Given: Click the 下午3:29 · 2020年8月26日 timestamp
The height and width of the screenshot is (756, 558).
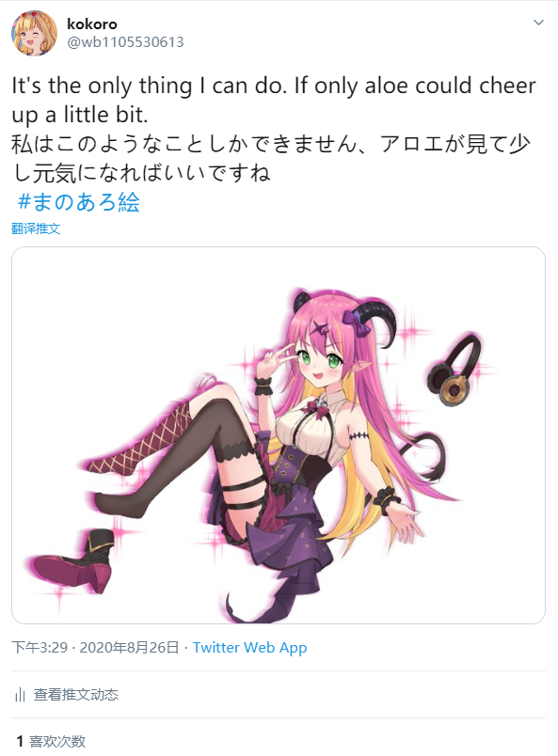Looking at the screenshot, I should click(x=95, y=647).
